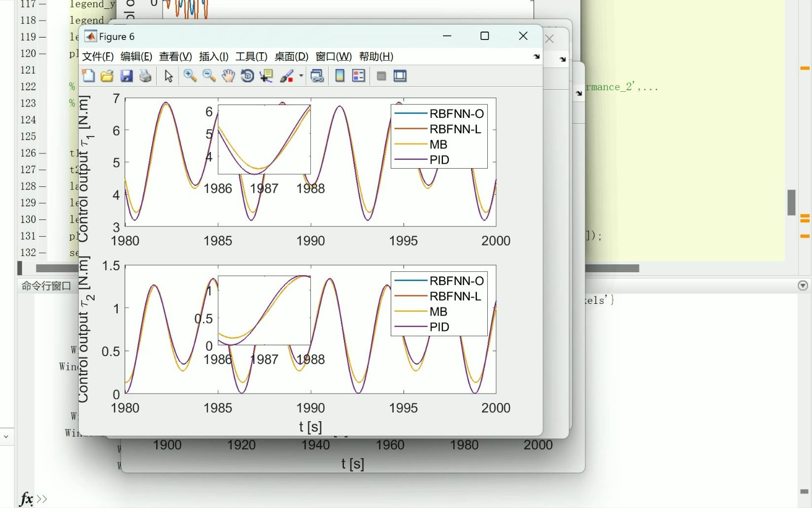Click the t [s] label of the back figure
Viewport: 812px width, 508px height.
[353, 464]
